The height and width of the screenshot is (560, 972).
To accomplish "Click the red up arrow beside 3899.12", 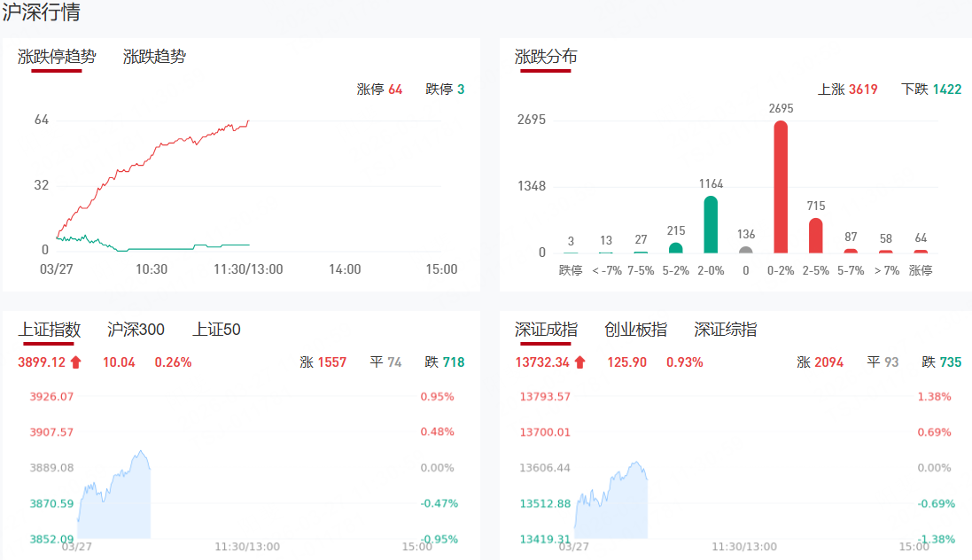I will tap(76, 362).
